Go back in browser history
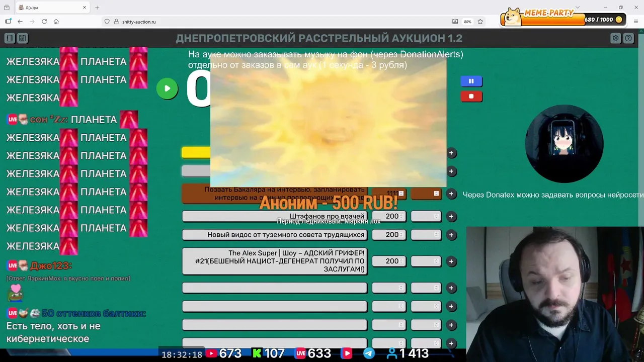 pos(20,22)
